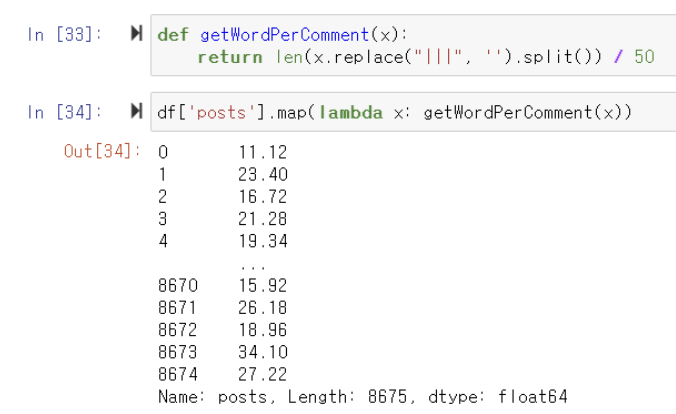The image size is (676, 414).
Task: Select the In [34] prompt label
Action: [64, 113]
